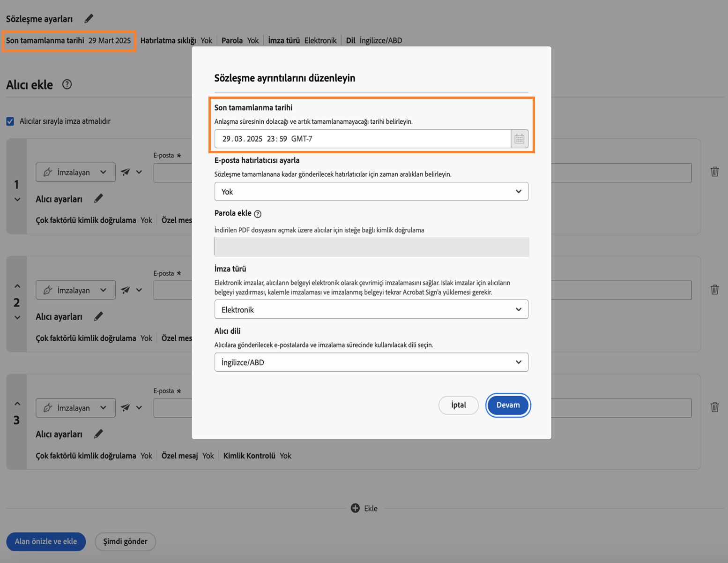The height and width of the screenshot is (563, 728).
Task: Click Kimlik Kontrolü Yok for recipient 3
Action: (257, 456)
